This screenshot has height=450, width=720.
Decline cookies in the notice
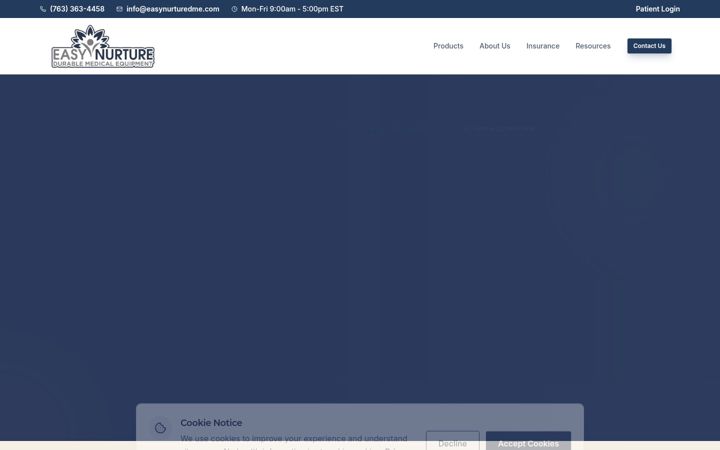453,441
